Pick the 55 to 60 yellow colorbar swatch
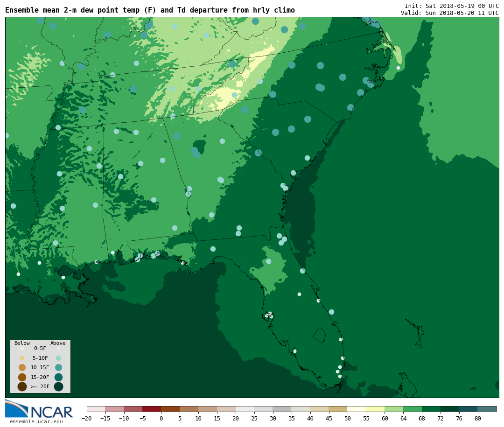 [376, 409]
